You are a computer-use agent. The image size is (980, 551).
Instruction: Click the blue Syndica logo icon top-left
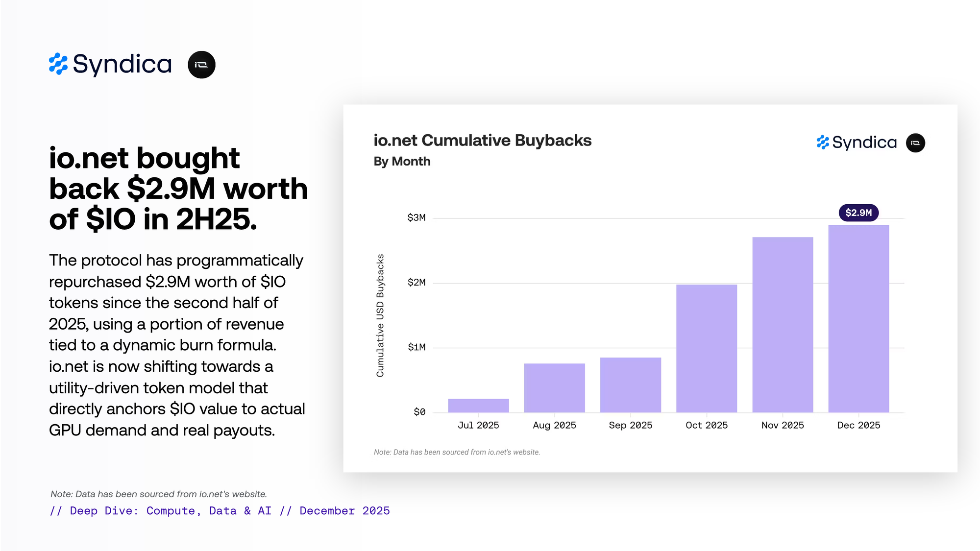click(58, 64)
